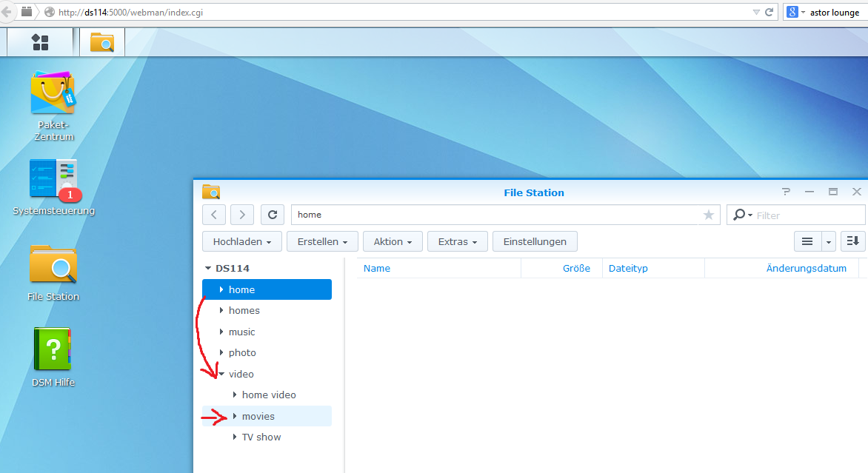The image size is (868, 473).
Task: Open the File Station help question mark
Action: (786, 192)
